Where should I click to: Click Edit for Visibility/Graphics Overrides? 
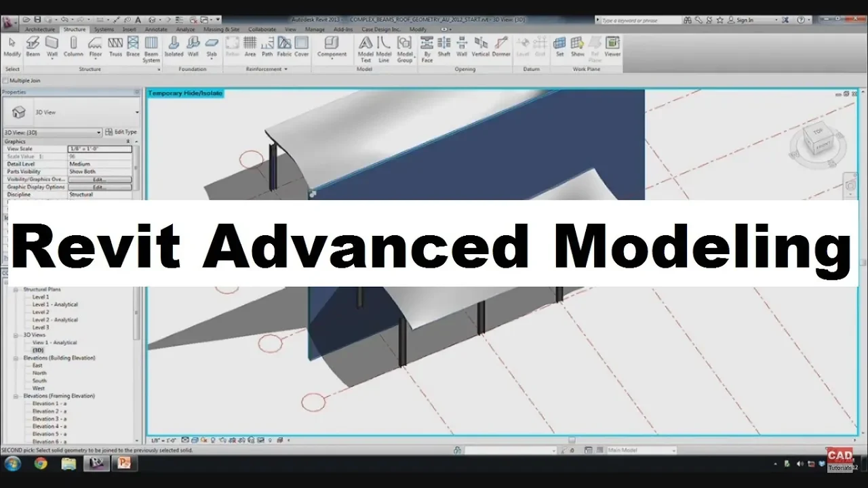[x=100, y=180]
